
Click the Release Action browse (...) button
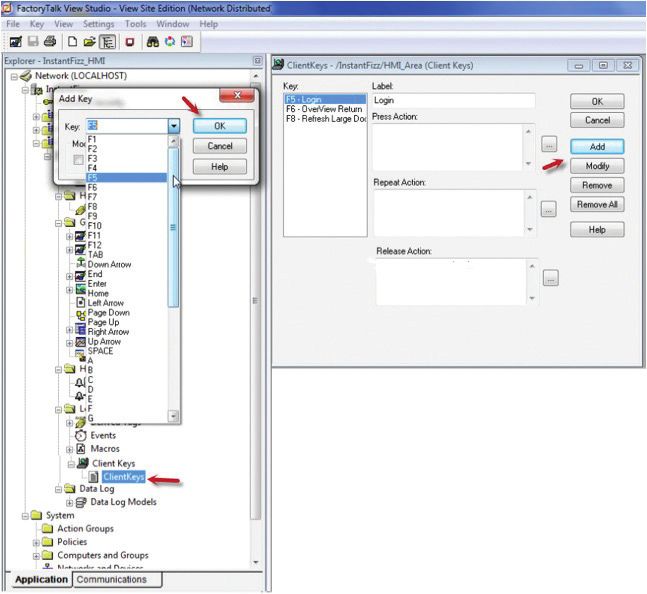click(x=551, y=278)
